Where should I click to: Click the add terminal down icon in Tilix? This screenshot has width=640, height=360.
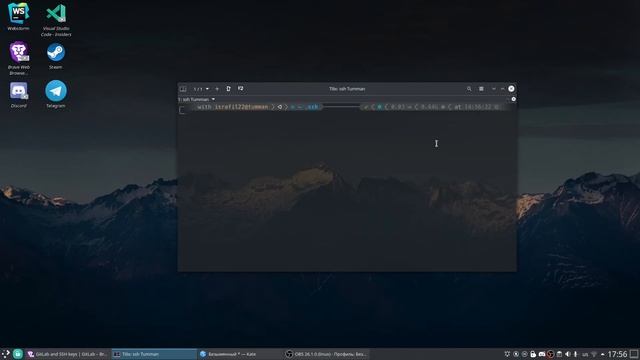[x=240, y=89]
